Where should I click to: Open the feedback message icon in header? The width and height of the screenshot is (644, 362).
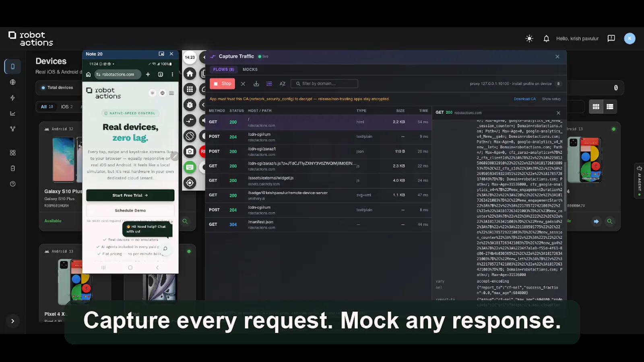pos(611,39)
